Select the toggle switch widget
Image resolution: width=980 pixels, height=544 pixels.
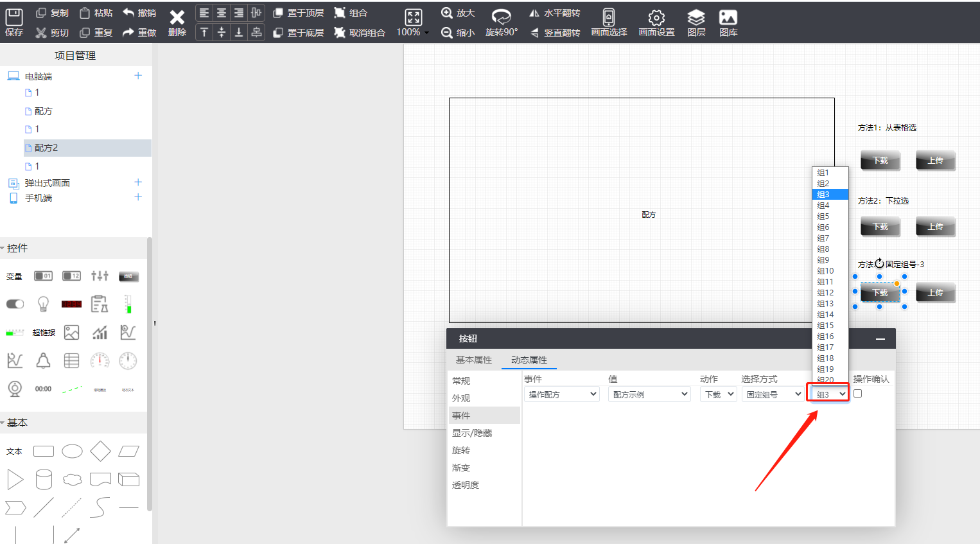coord(15,304)
